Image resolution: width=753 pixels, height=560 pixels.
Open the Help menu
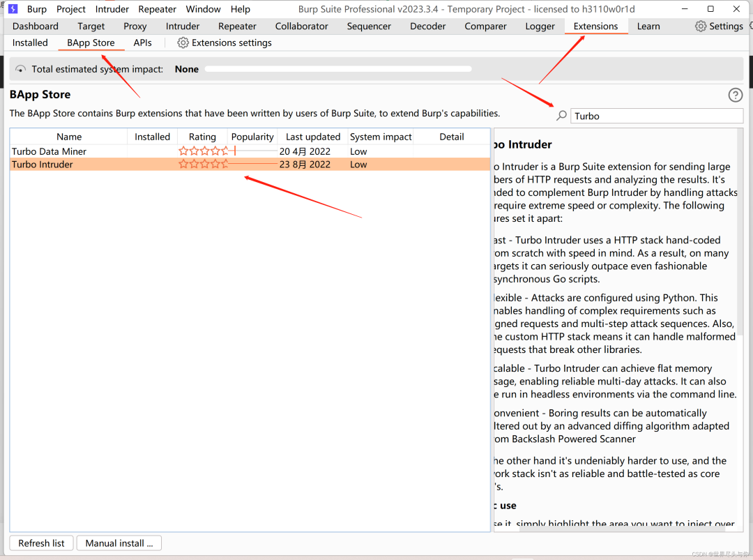click(240, 9)
